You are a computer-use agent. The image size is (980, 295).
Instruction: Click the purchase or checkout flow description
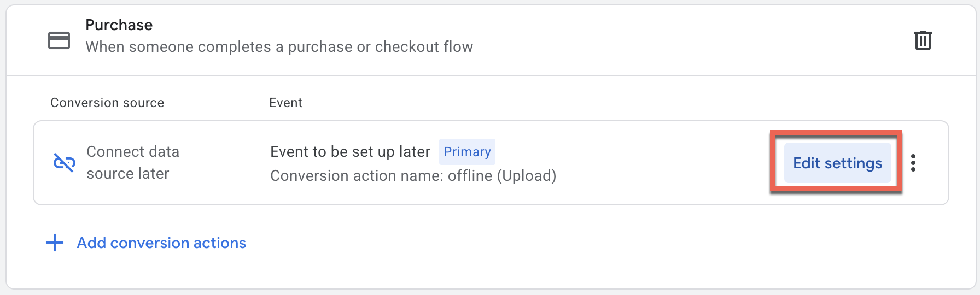tap(279, 47)
